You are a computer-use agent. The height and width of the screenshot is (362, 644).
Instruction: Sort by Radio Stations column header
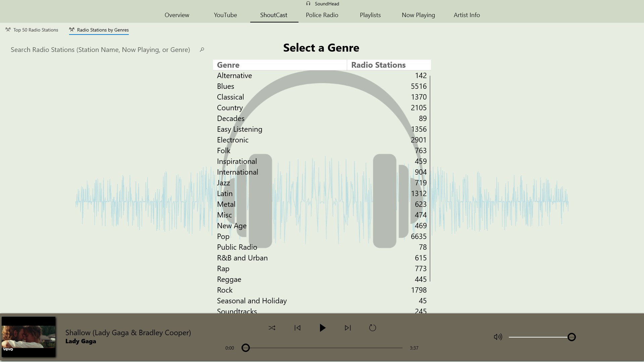coord(388,65)
